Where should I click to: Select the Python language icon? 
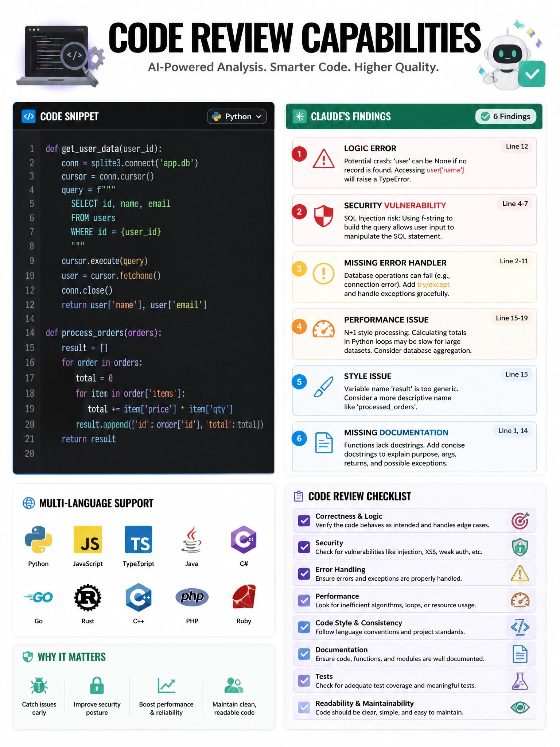pyautogui.click(x=38, y=539)
